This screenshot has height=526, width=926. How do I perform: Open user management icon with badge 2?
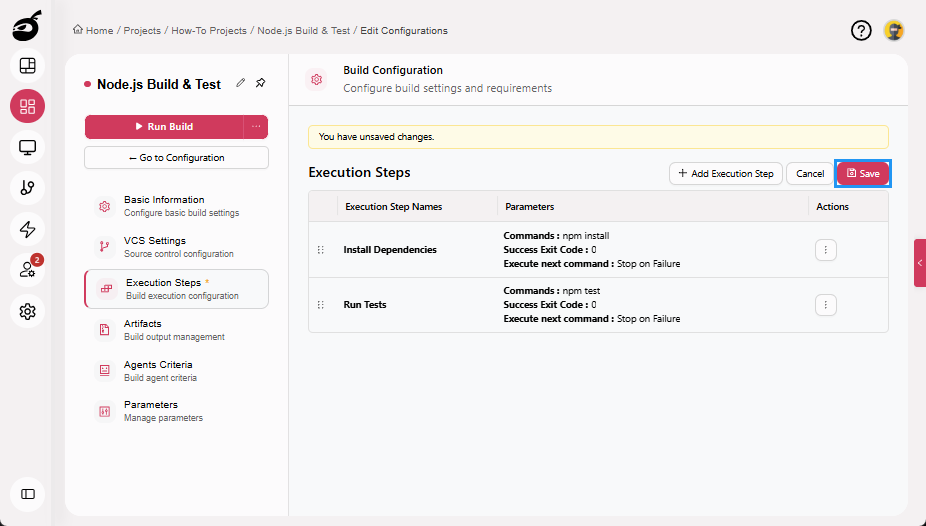27,270
